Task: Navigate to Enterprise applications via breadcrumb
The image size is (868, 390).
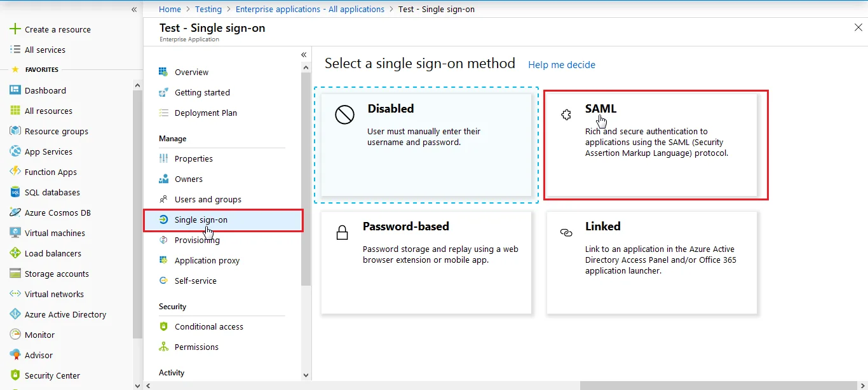Action: click(309, 9)
